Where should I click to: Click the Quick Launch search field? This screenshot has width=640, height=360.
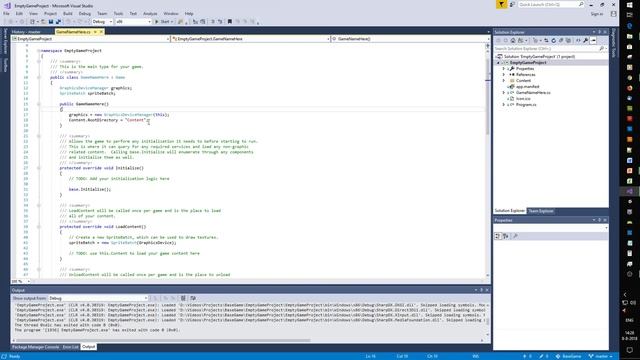551,4
